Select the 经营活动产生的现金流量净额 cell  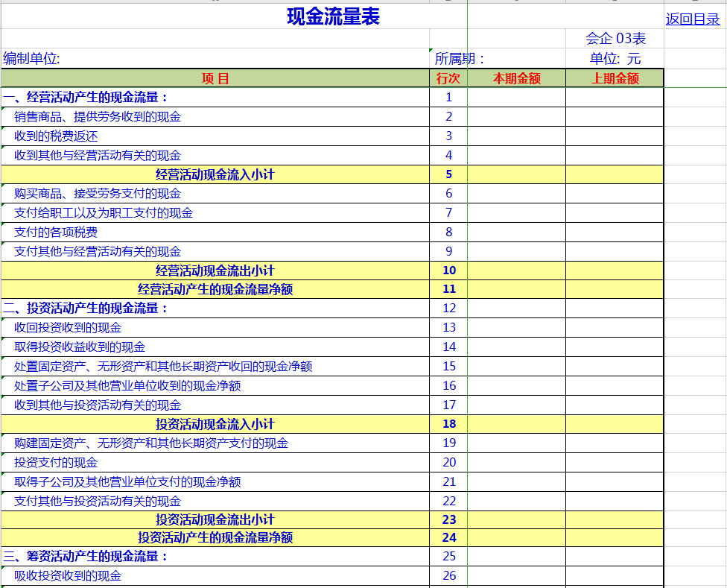pos(215,289)
